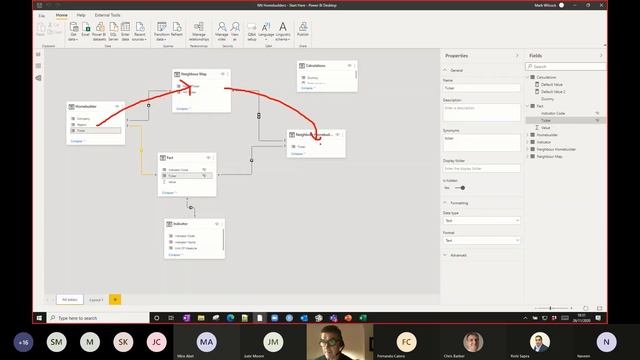Image resolution: width=640 pixels, height=360 pixels.
Task: Collapse the Properties pane
Action: (x=517, y=56)
